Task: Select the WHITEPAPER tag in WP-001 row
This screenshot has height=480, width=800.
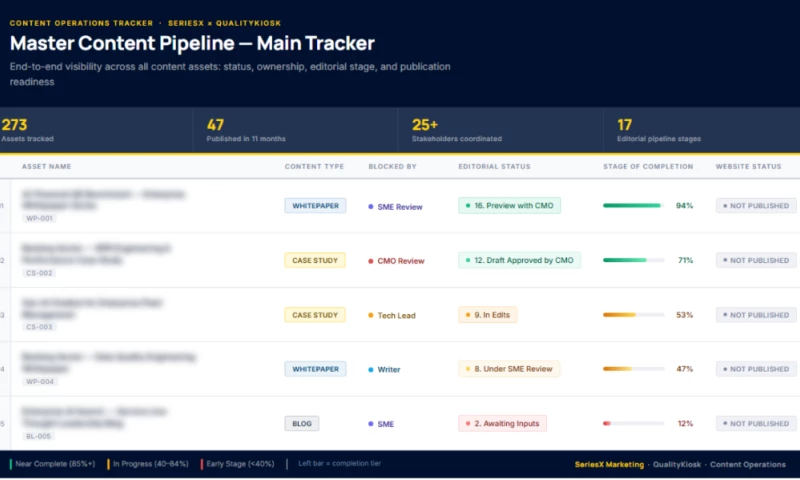Action: [x=315, y=206]
